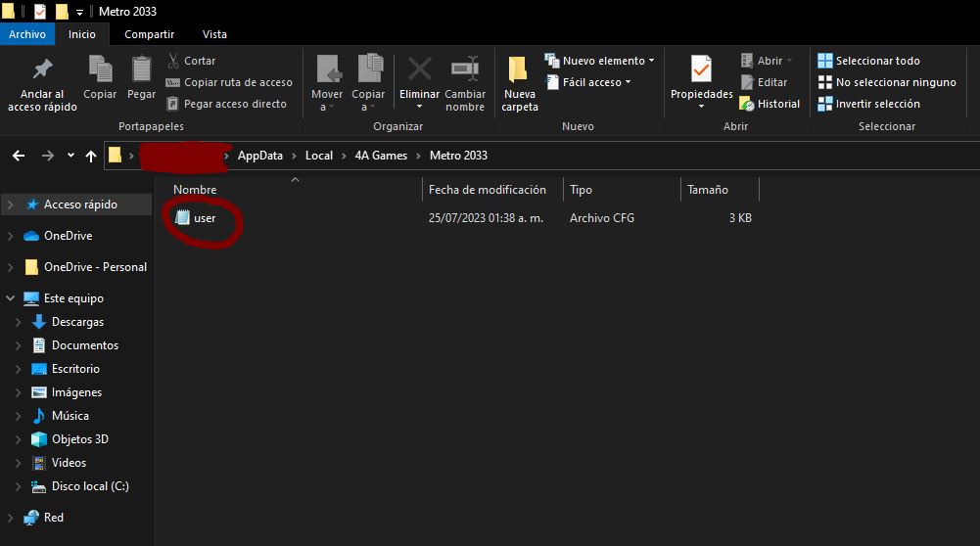This screenshot has height=546, width=980.
Task: Click the Archivo CFG type cell
Action: coord(602,218)
